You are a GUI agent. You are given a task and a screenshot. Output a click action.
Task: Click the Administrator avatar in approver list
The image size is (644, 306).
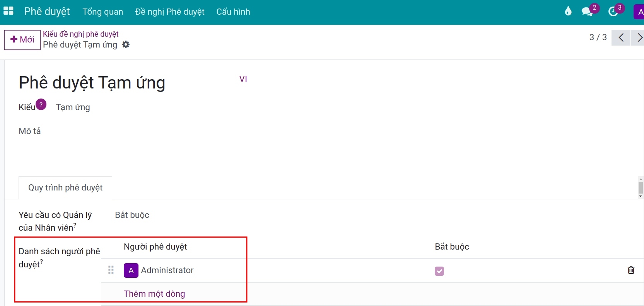point(131,270)
